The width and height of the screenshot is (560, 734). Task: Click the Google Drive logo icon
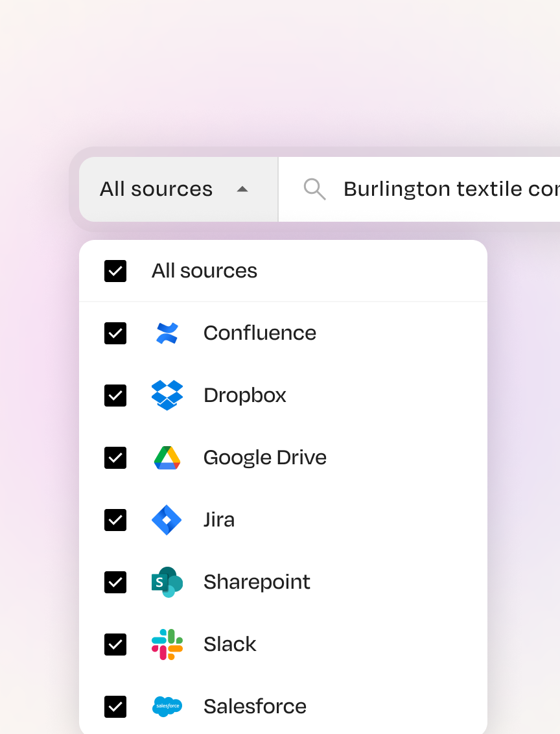point(167,458)
